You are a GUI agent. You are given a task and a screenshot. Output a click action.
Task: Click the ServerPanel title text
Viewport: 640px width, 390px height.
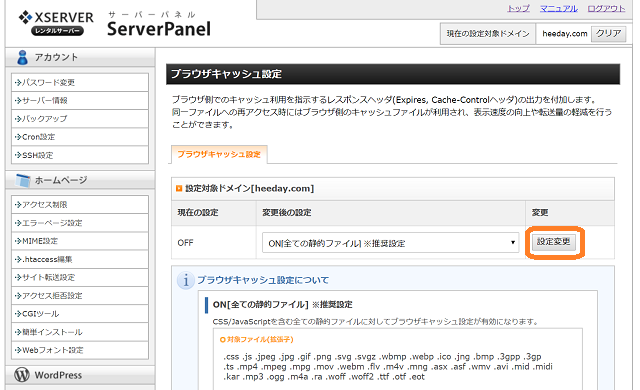point(159,29)
